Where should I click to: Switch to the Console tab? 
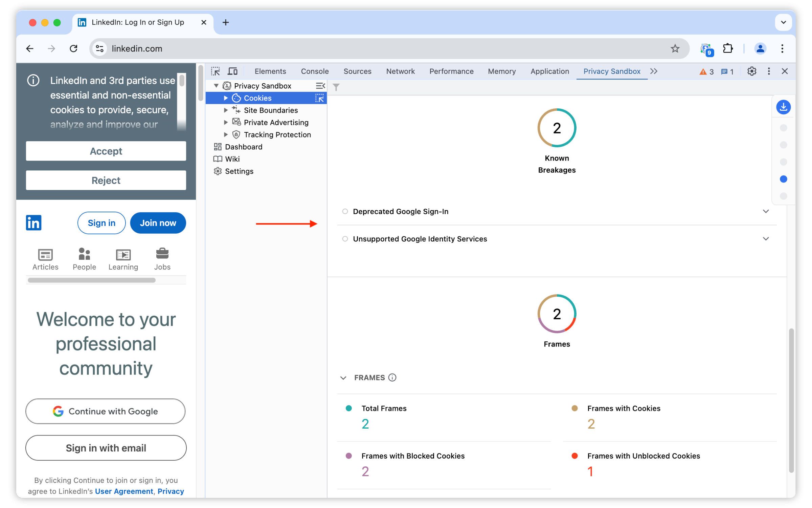(x=315, y=71)
